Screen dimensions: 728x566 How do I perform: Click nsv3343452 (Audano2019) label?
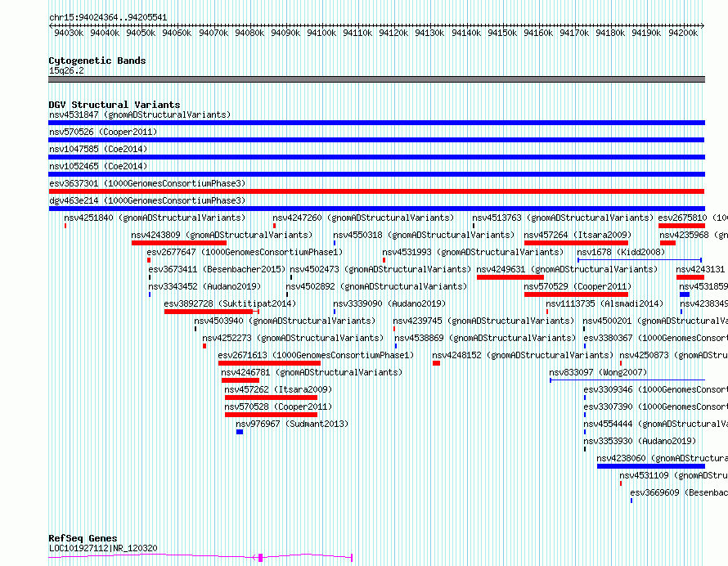[x=204, y=286]
